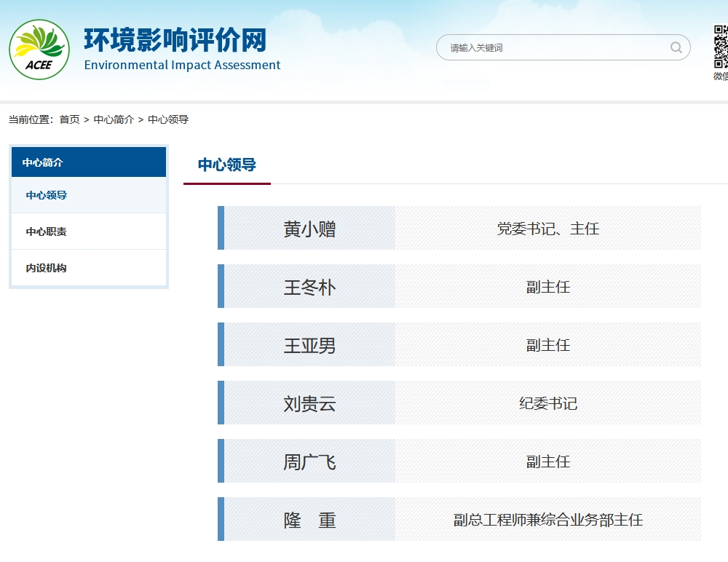Click the 中心领导 breadcrumb link
Image resolution: width=728 pixels, height=562 pixels.
[x=168, y=120]
